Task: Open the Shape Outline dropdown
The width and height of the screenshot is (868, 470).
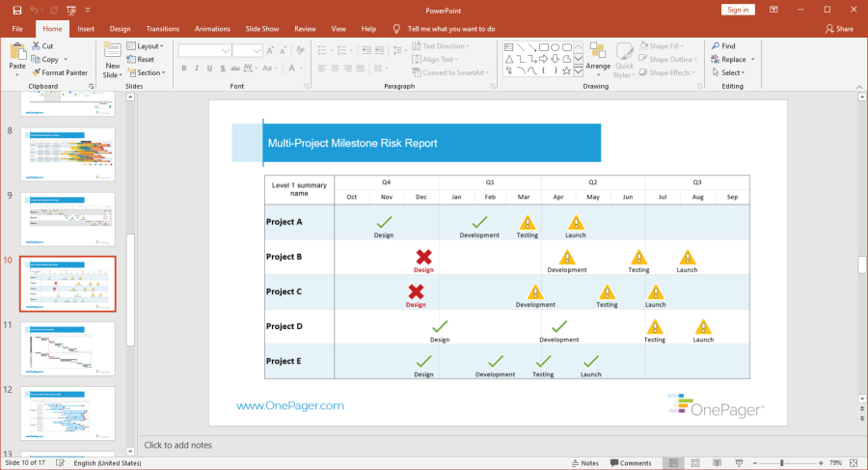Action: [x=668, y=59]
